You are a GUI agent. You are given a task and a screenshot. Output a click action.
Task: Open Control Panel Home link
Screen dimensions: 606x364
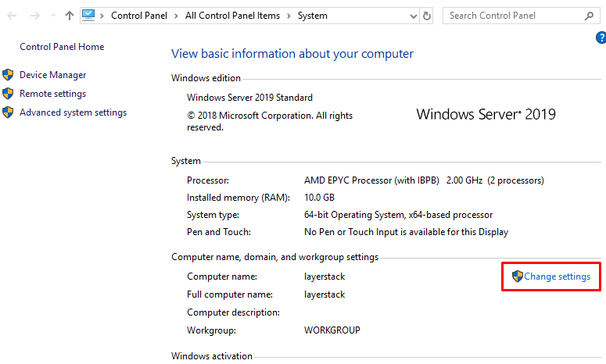pos(62,47)
